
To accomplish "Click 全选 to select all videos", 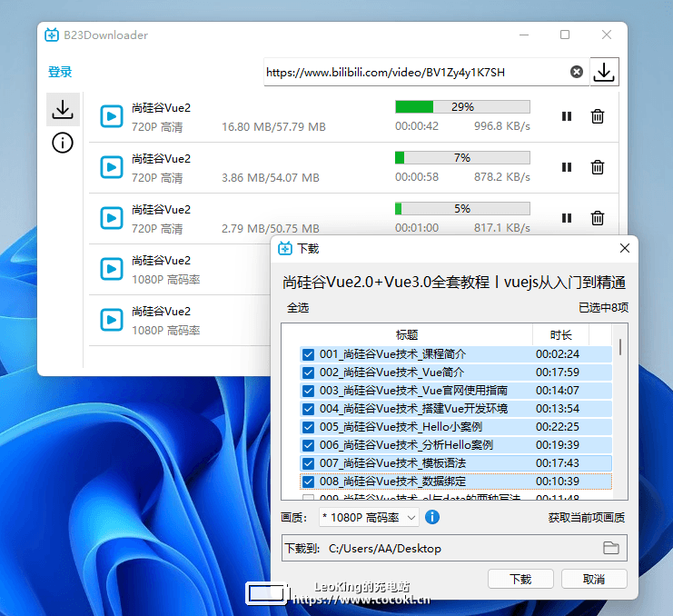I will click(x=298, y=307).
